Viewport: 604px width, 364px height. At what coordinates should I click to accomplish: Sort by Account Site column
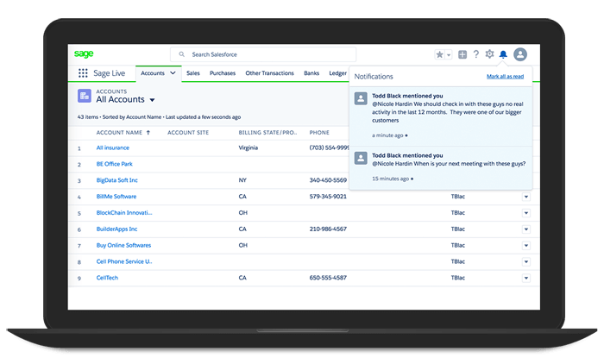188,133
